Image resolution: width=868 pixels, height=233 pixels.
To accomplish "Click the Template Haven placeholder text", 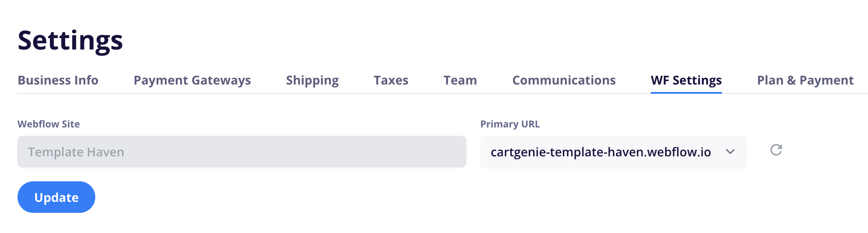I will 76,152.
